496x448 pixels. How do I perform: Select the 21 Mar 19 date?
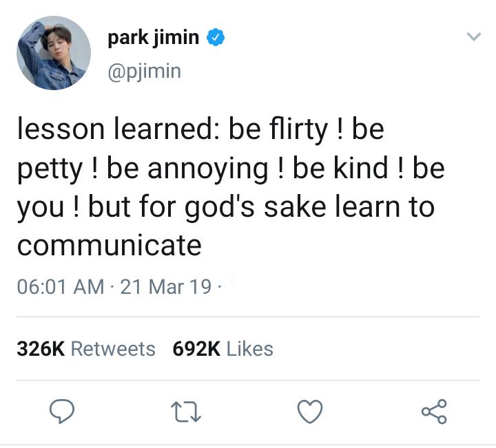pyautogui.click(x=166, y=287)
